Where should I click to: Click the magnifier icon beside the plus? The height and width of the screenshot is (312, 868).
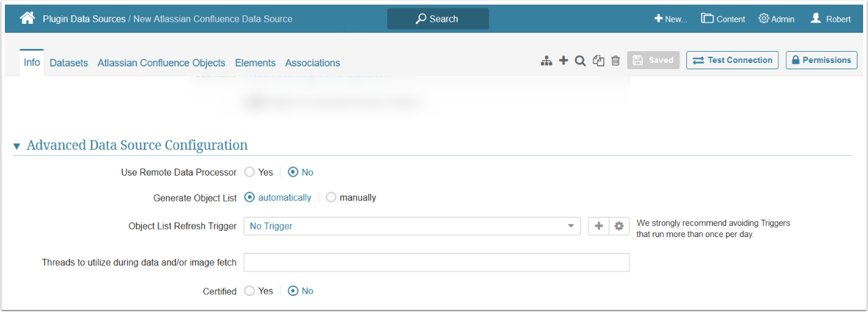(580, 61)
